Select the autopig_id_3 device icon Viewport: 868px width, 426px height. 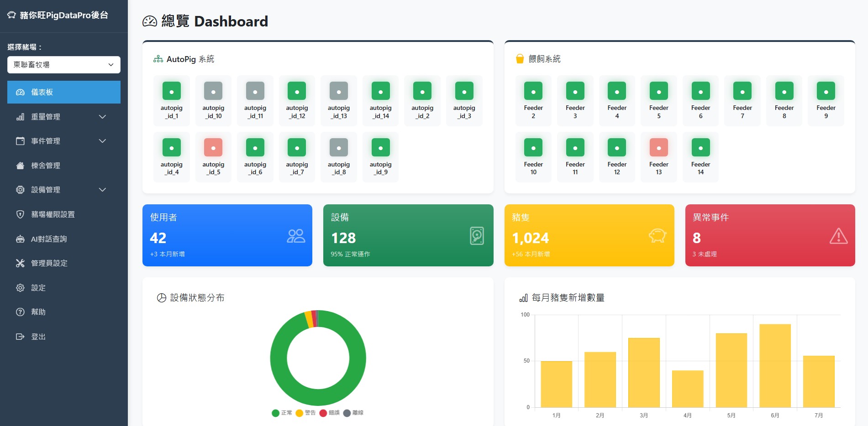(464, 91)
